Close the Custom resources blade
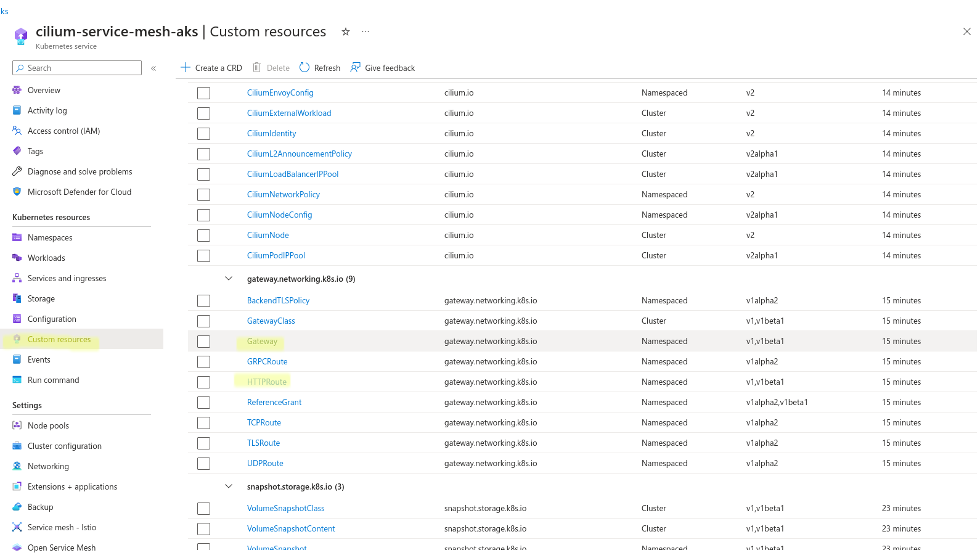Image resolution: width=980 pixels, height=558 pixels. pos(966,31)
